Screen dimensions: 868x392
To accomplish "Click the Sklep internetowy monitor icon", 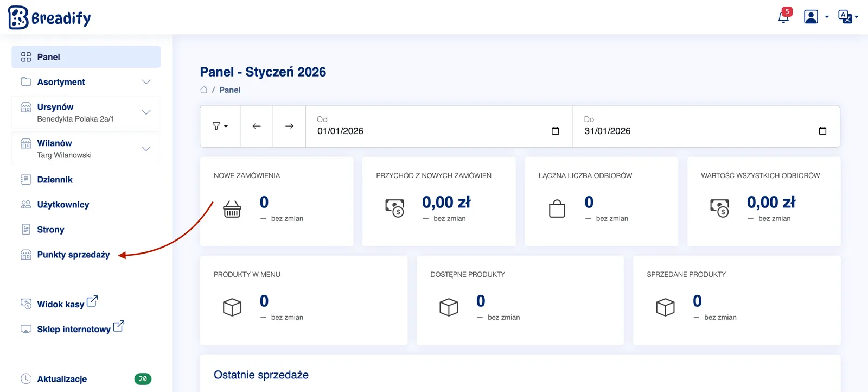I will click(26, 329).
